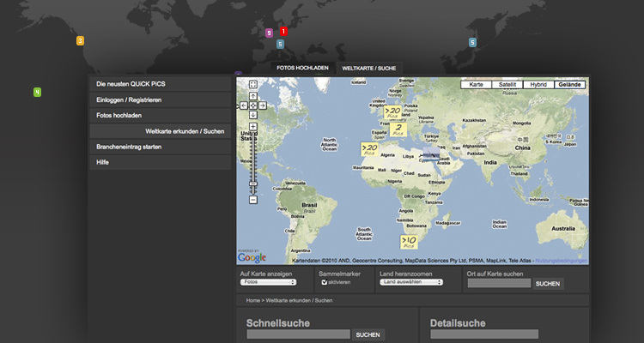Click the Google logo on the map
The image size is (644, 343).
[x=252, y=257]
